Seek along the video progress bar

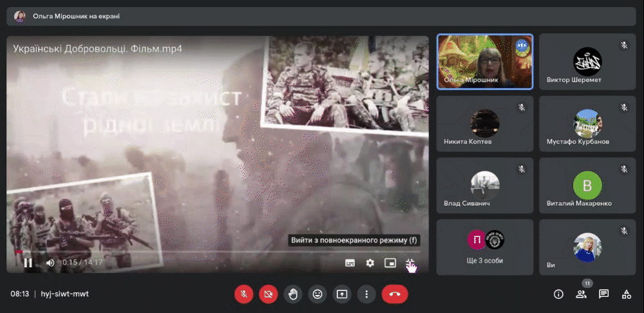217,251
